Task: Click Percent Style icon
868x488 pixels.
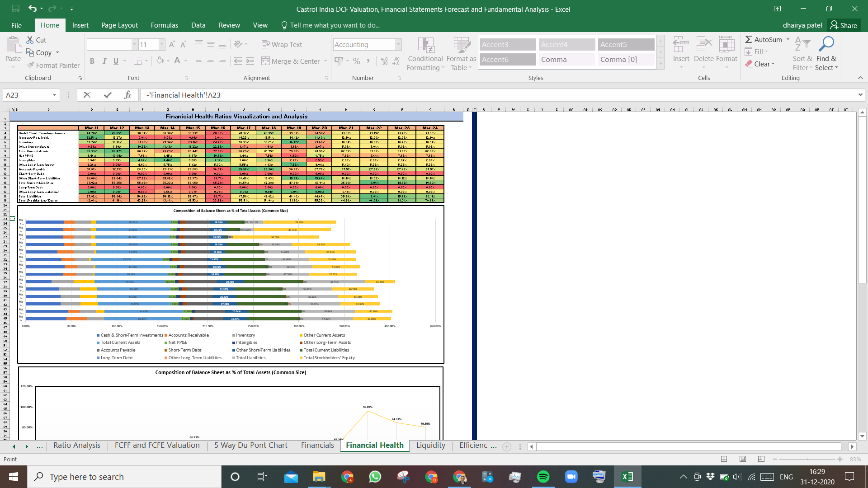Action: (357, 61)
